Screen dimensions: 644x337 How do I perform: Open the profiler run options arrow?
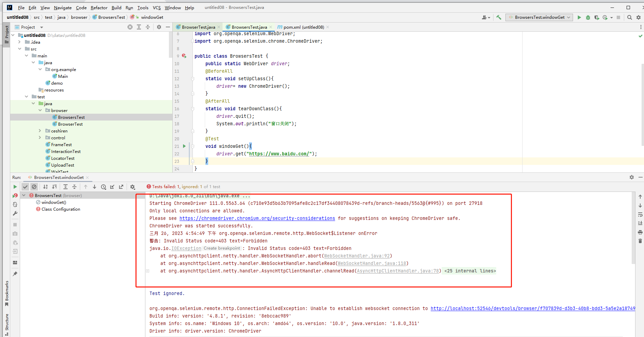[612, 17]
